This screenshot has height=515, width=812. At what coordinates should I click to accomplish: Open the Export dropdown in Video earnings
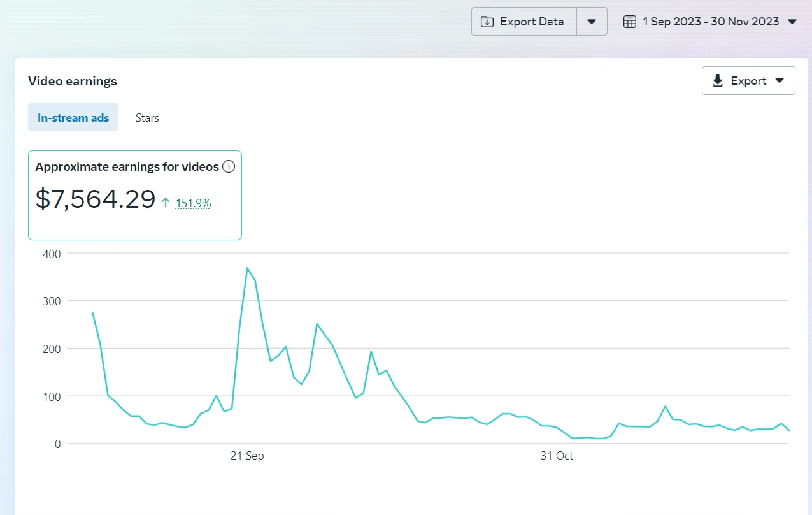(748, 81)
